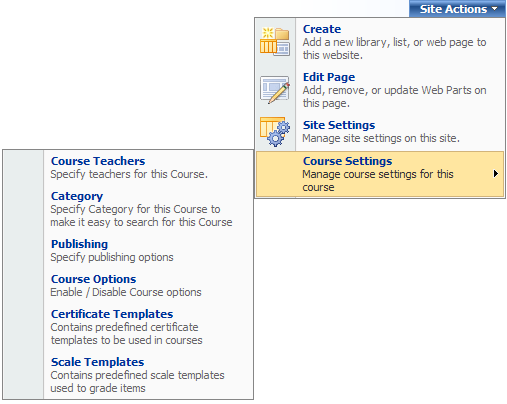Click the 'Specify publishing options' description

[x=112, y=257]
